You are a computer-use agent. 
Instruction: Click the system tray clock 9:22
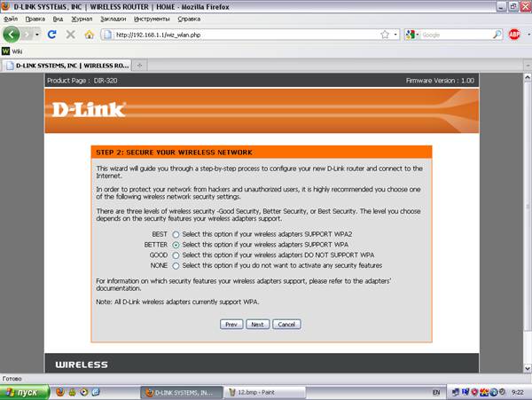pos(518,393)
